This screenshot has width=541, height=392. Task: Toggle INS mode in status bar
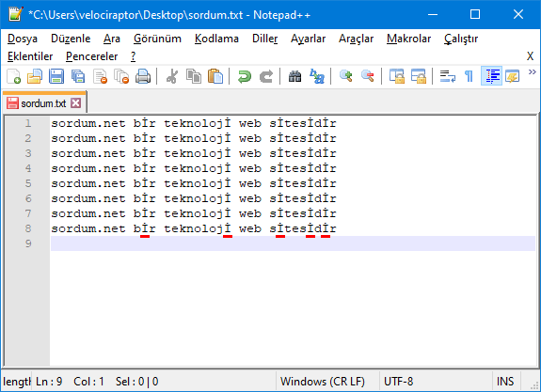click(x=505, y=382)
